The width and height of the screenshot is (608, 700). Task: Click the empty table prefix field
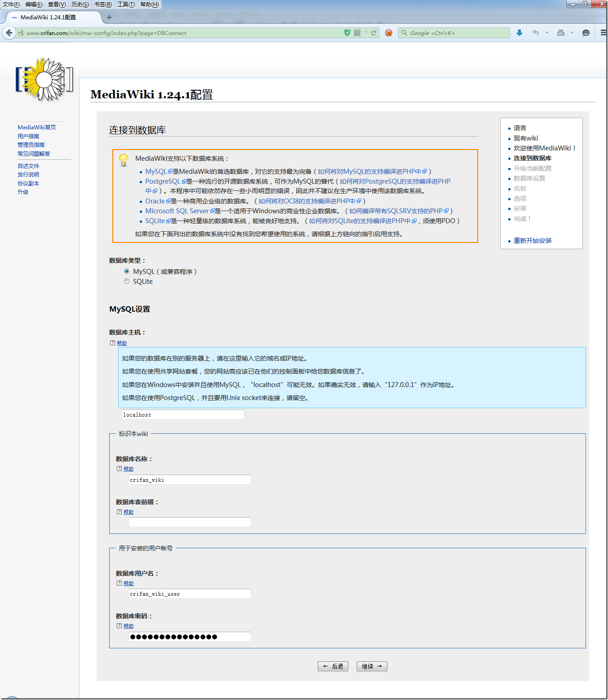[190, 522]
